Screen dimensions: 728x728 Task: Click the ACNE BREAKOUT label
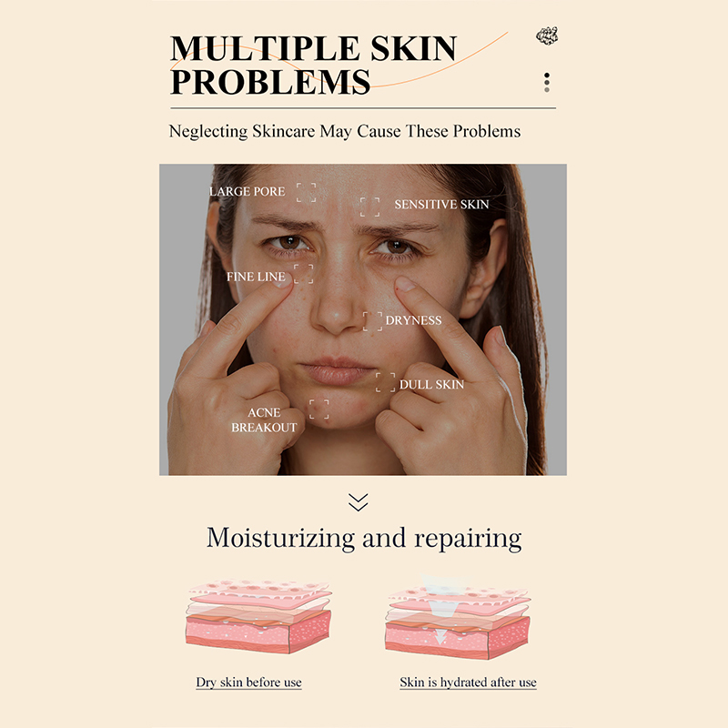click(x=264, y=420)
